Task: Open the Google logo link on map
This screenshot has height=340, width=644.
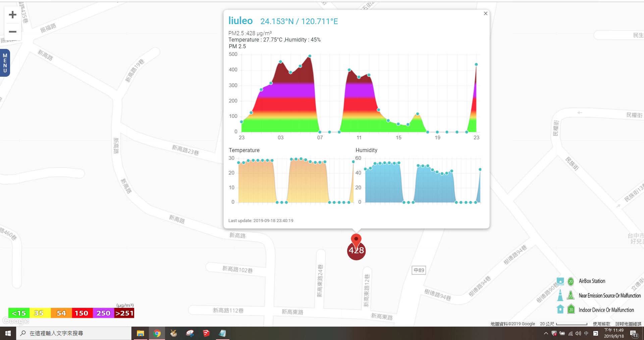Action: (15, 321)
